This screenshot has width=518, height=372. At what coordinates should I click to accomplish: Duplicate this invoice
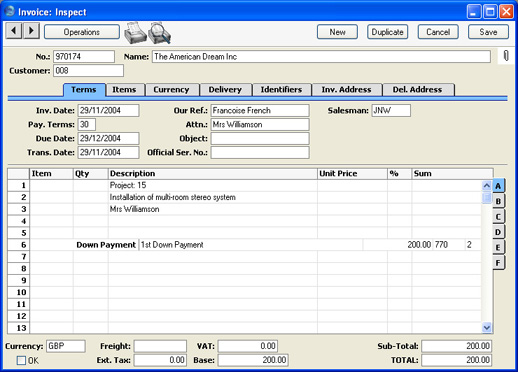pos(388,32)
